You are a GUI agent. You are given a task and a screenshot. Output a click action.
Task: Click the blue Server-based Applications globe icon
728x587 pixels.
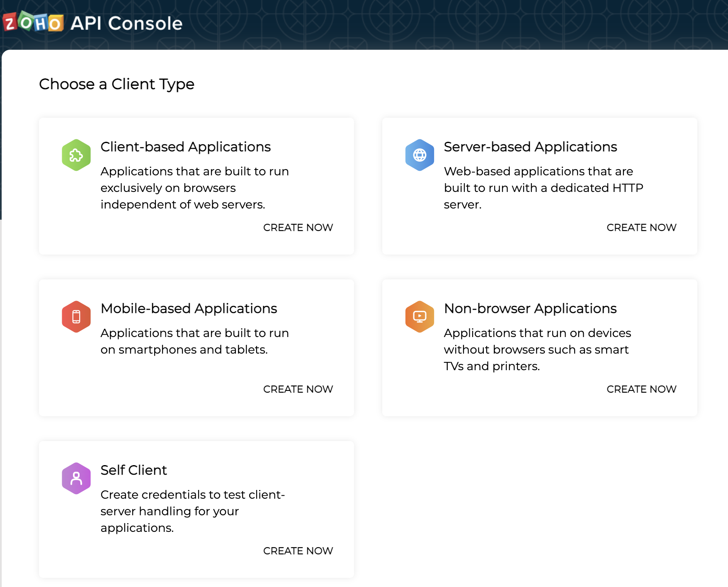(x=420, y=155)
